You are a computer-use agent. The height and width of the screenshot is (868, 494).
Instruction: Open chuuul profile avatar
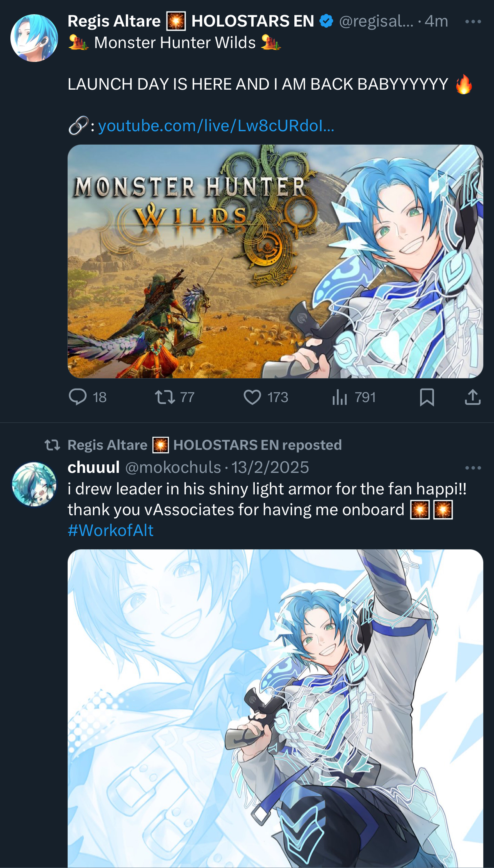[34, 484]
